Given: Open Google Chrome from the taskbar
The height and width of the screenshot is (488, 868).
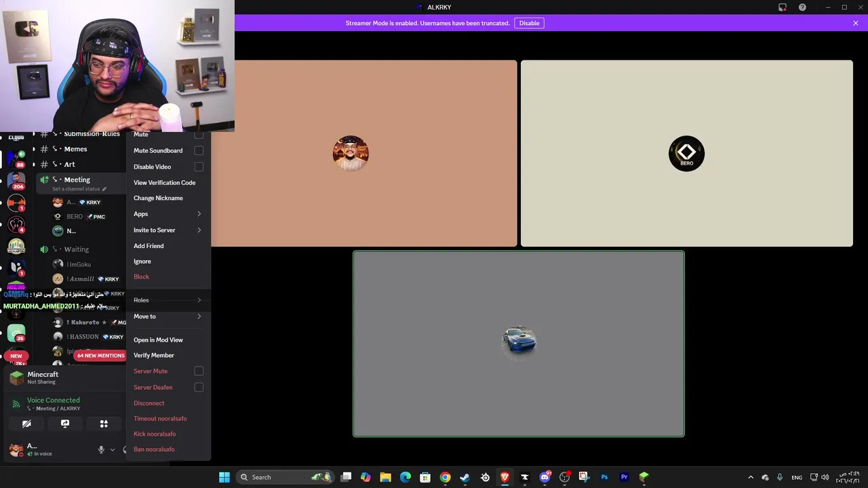Looking at the screenshot, I should pyautogui.click(x=445, y=477).
